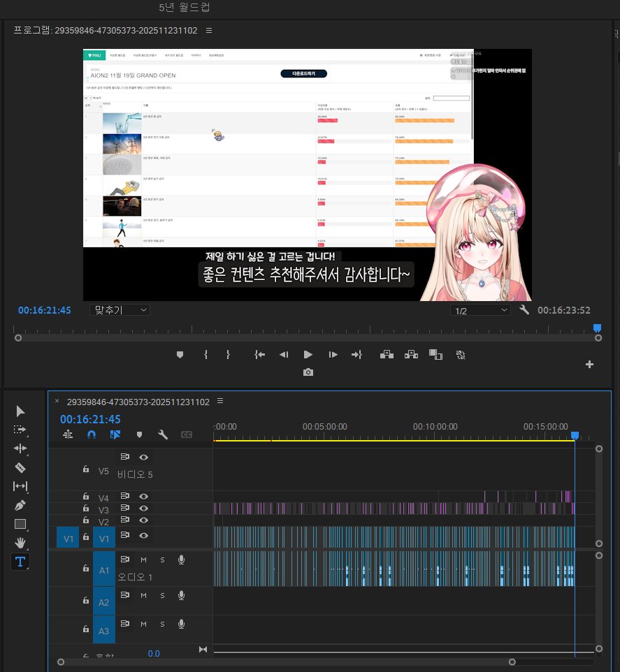Click the Extract button

pyautogui.click(x=411, y=354)
